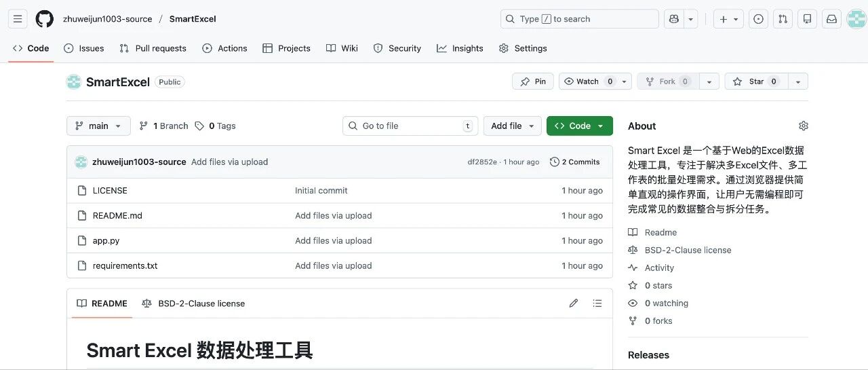Screen dimensions: 868x370
Task: Expand the Star lists dropdown arrow
Action: pos(798,81)
